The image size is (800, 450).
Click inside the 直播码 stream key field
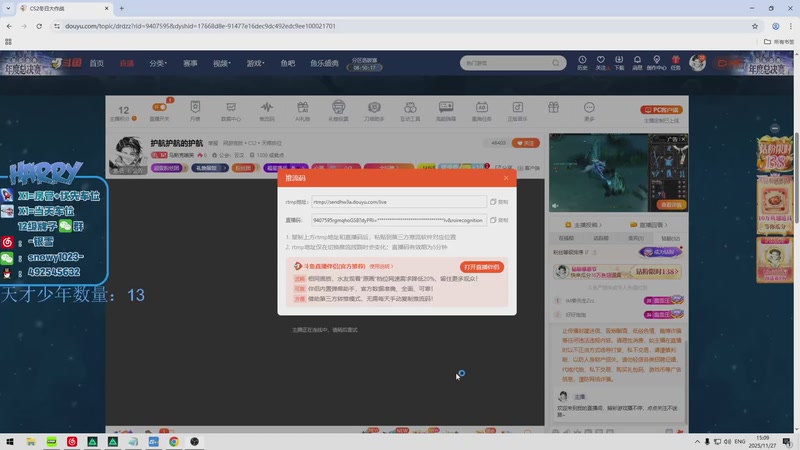(x=398, y=220)
